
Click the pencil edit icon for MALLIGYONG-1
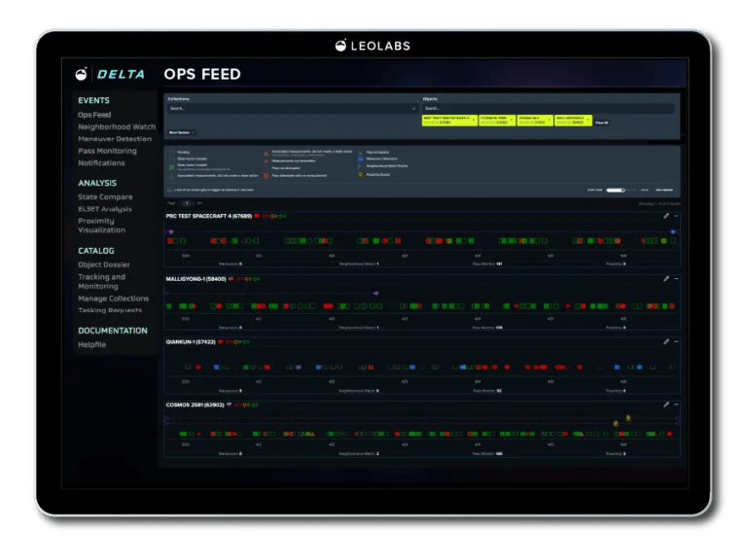tap(666, 279)
